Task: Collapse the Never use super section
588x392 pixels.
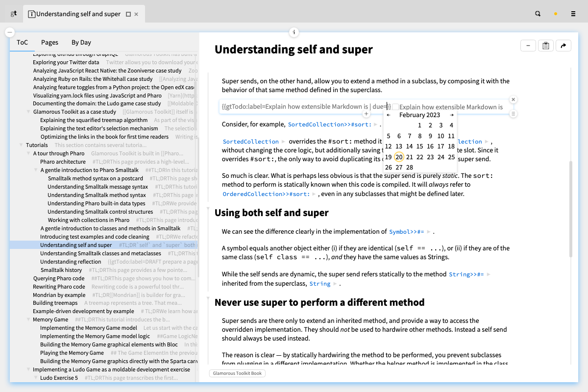Action: [x=208, y=297]
